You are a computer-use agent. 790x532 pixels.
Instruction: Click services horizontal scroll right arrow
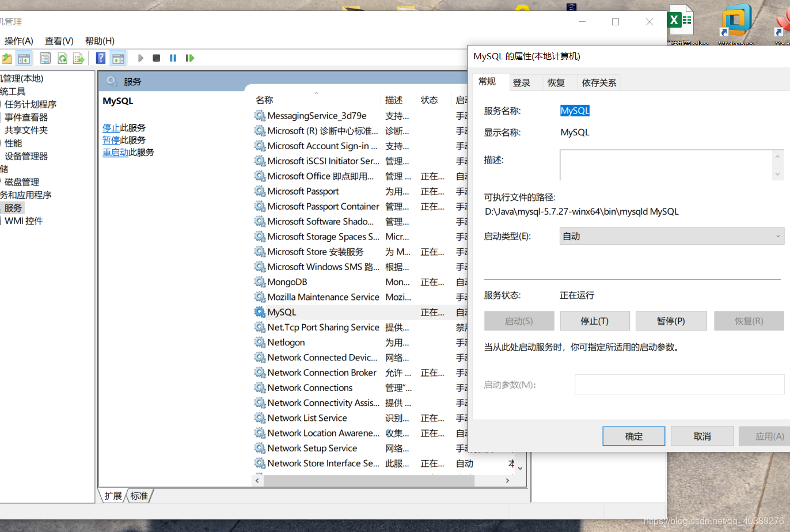click(x=507, y=480)
